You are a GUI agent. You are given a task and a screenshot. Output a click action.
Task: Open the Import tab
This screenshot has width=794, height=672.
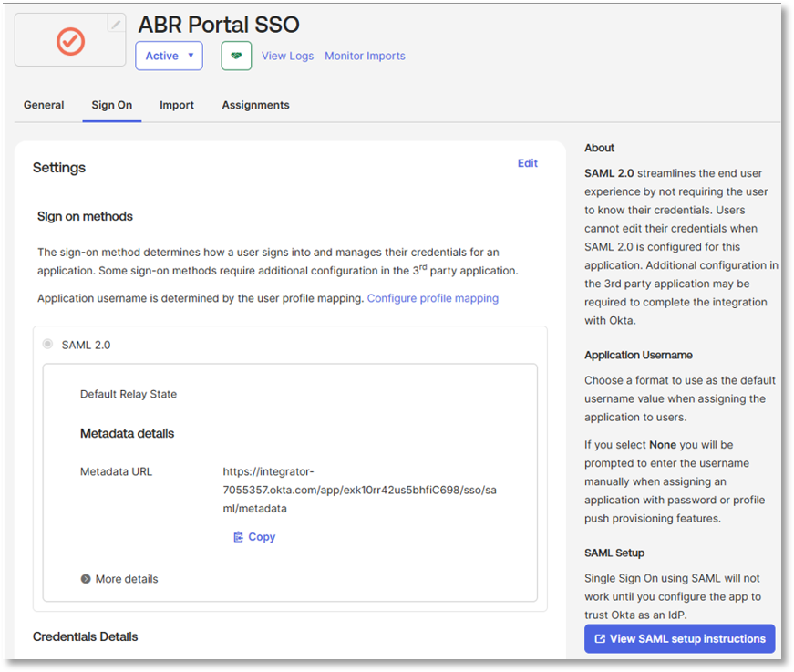point(177,105)
